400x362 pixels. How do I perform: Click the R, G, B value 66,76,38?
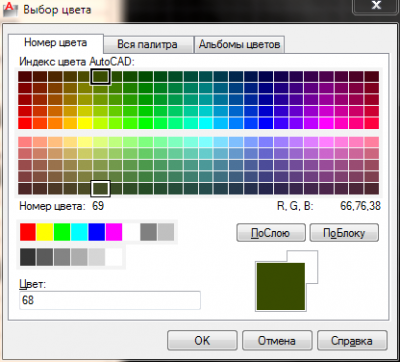360,206
